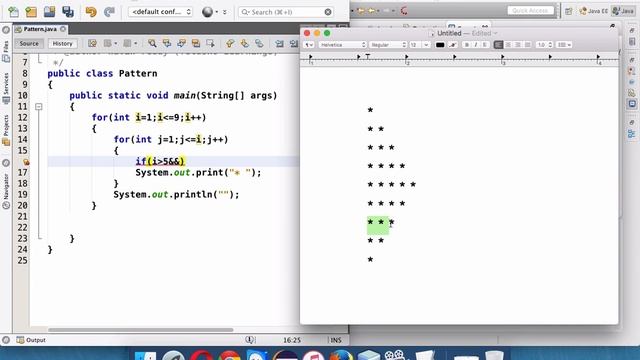Open TextEdit paragraph style dropdown
Image resolution: width=640 pixels, height=360 pixels.
[x=309, y=44]
